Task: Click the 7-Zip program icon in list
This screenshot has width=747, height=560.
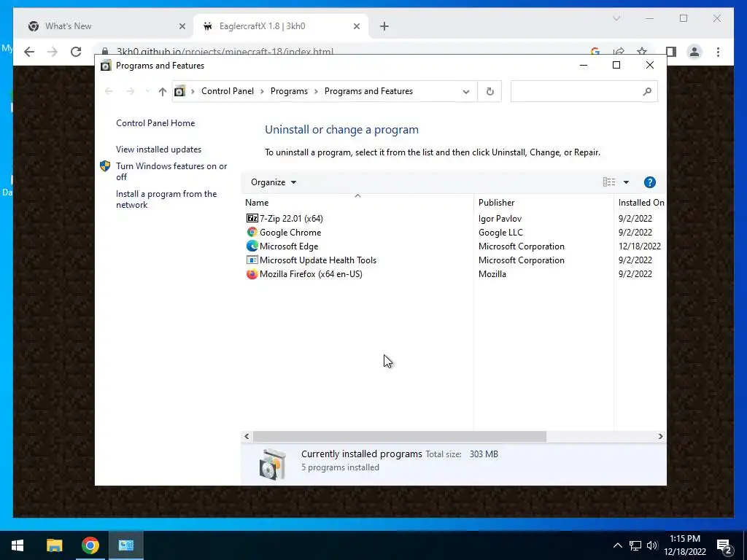Action: 252,218
